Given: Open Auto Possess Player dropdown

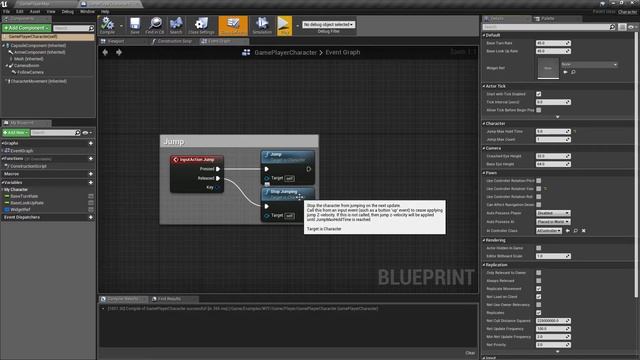Looking at the screenshot, I should point(553,213).
